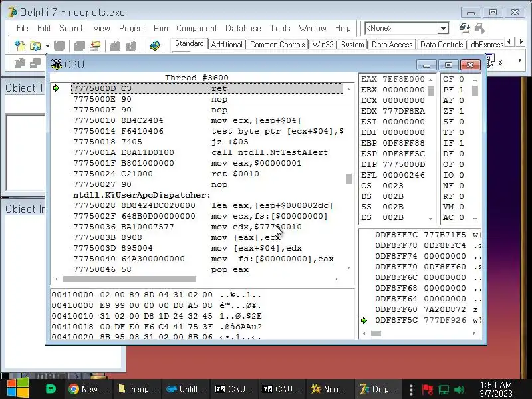Click disassembly pane scroll-down arrow
532x399 pixels.
tap(348, 268)
